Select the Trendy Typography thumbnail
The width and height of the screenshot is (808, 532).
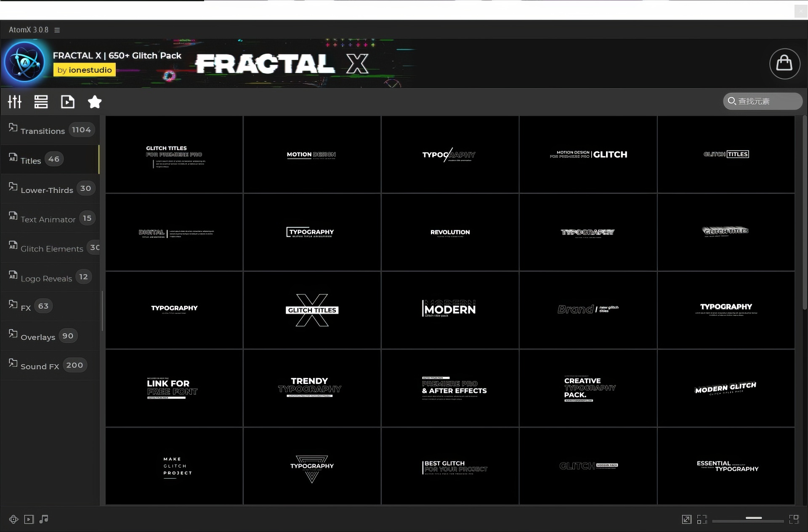click(x=312, y=388)
